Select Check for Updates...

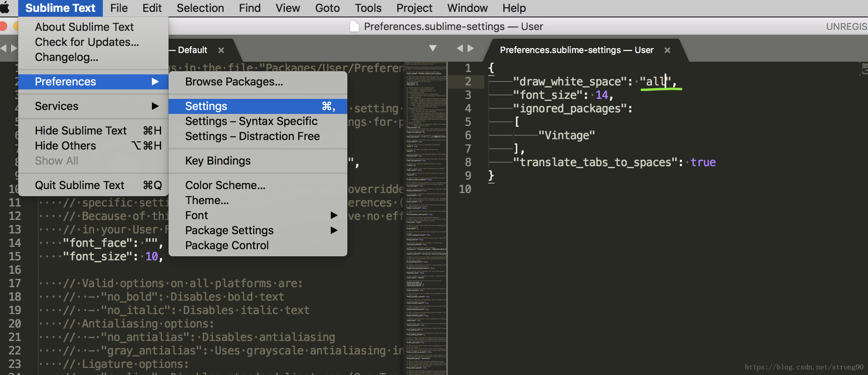coord(93,42)
